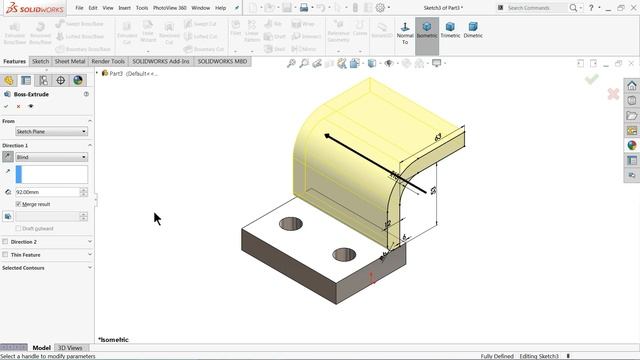Click the Normal To view icon
The width and height of the screenshot is (640, 360).
[x=405, y=33]
